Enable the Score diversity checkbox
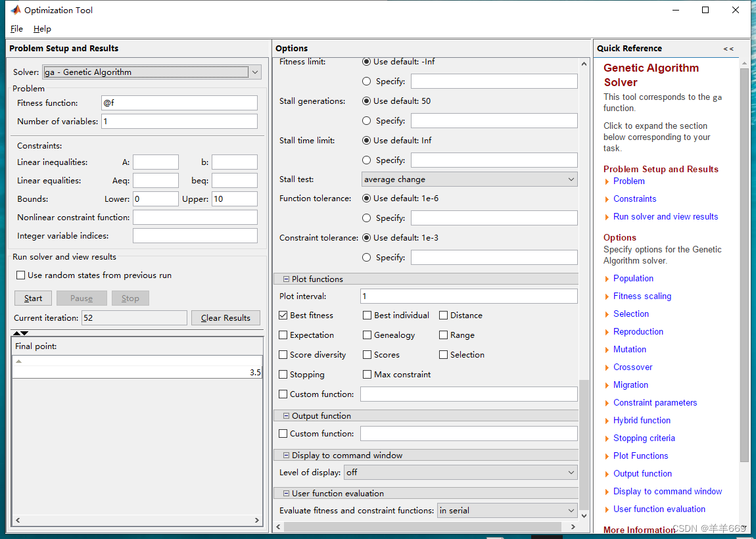The width and height of the screenshot is (756, 539). point(283,355)
